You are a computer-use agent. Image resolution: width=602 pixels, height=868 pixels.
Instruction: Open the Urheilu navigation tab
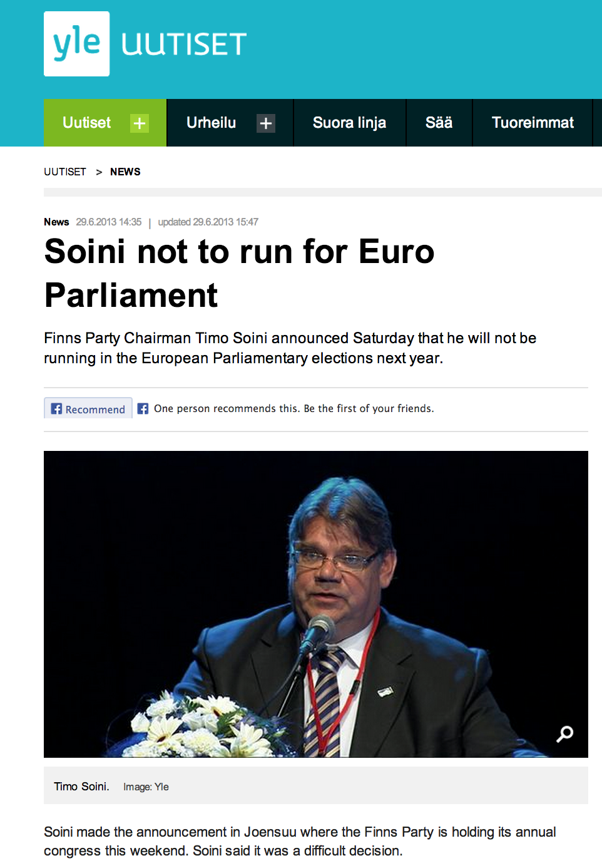[x=211, y=123]
